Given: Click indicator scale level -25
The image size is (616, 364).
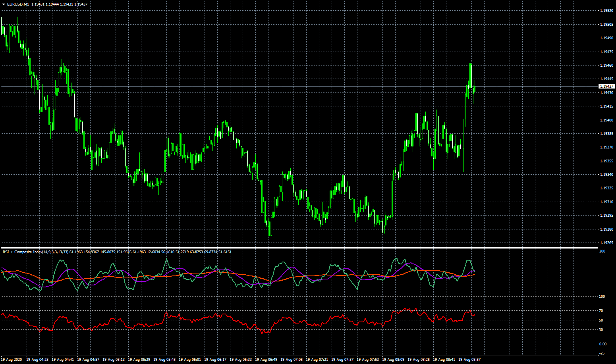Looking at the screenshot, I should pos(602,353).
